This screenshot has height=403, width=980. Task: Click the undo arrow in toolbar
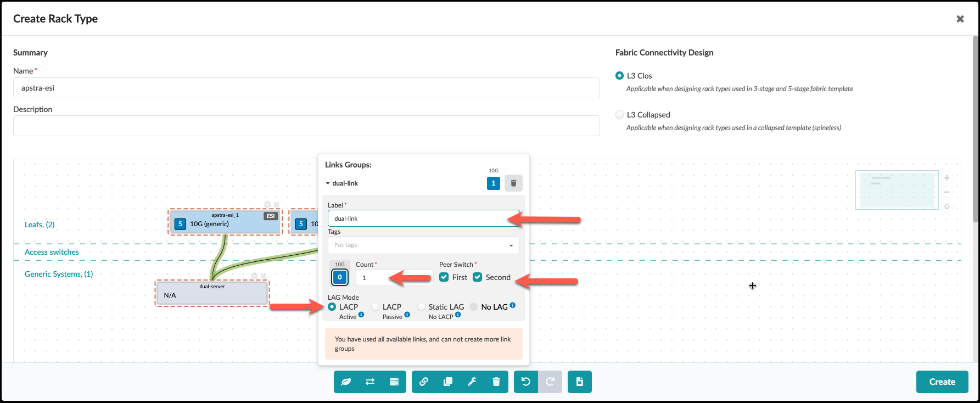tap(526, 382)
